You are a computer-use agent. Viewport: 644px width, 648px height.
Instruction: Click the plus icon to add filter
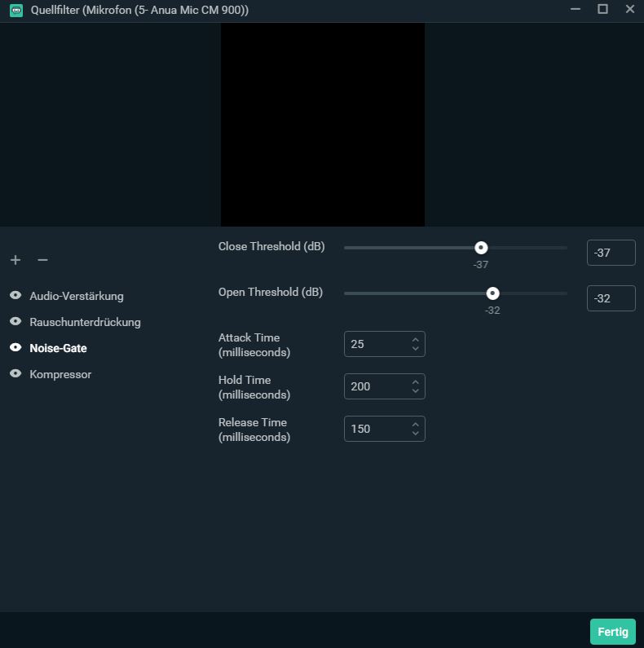click(15, 260)
